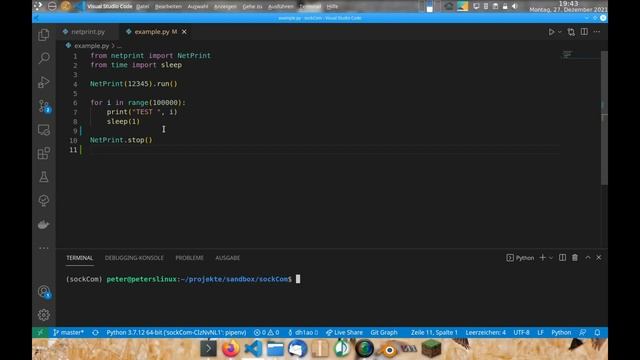Open the Ausführen menu

pyautogui.click(x=280, y=7)
